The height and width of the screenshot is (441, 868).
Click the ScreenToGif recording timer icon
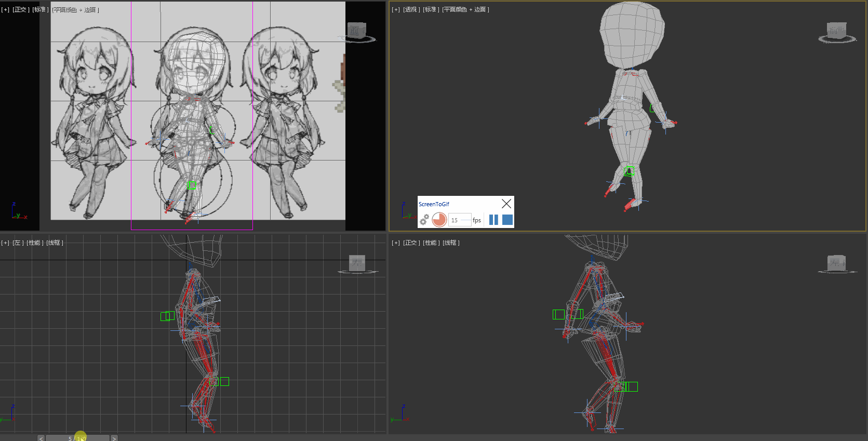(439, 220)
